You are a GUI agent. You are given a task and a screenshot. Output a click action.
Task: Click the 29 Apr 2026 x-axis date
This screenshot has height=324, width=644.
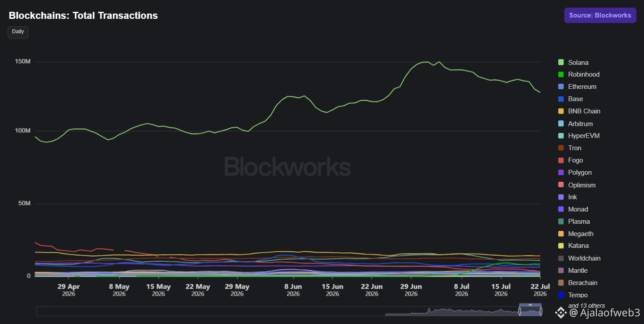click(69, 290)
